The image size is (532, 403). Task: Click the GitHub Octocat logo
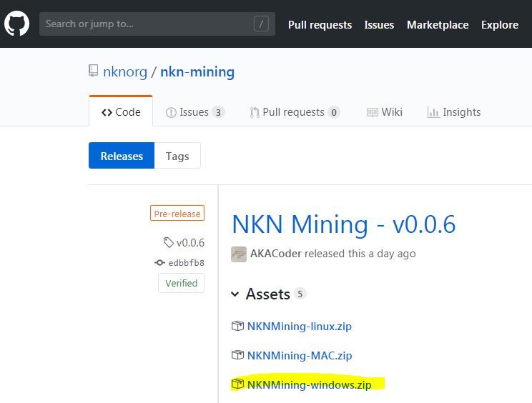17,24
